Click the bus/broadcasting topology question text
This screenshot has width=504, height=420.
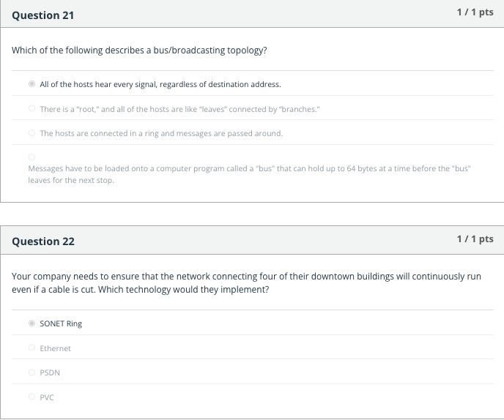[x=139, y=50]
